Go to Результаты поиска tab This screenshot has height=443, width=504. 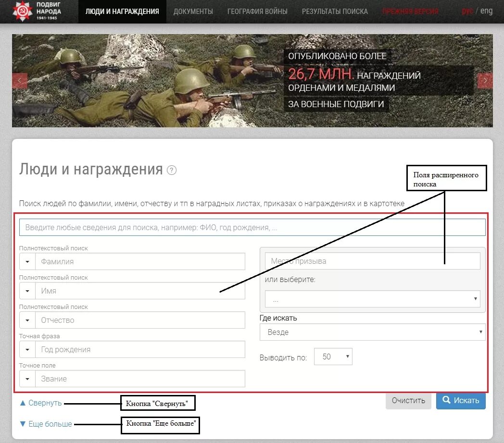(335, 12)
